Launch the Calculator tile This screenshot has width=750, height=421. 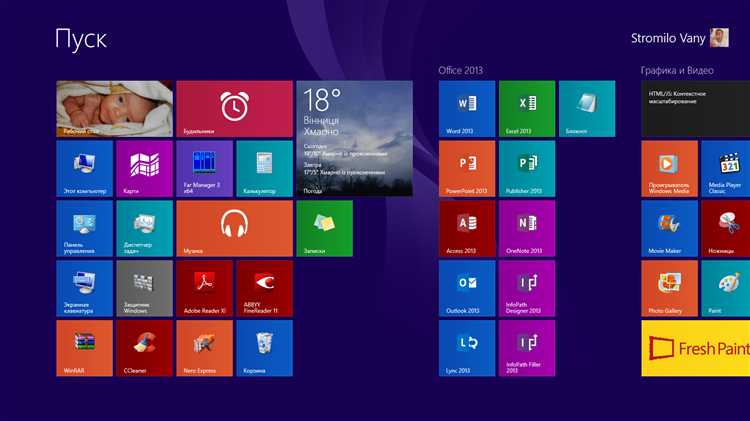click(x=265, y=168)
